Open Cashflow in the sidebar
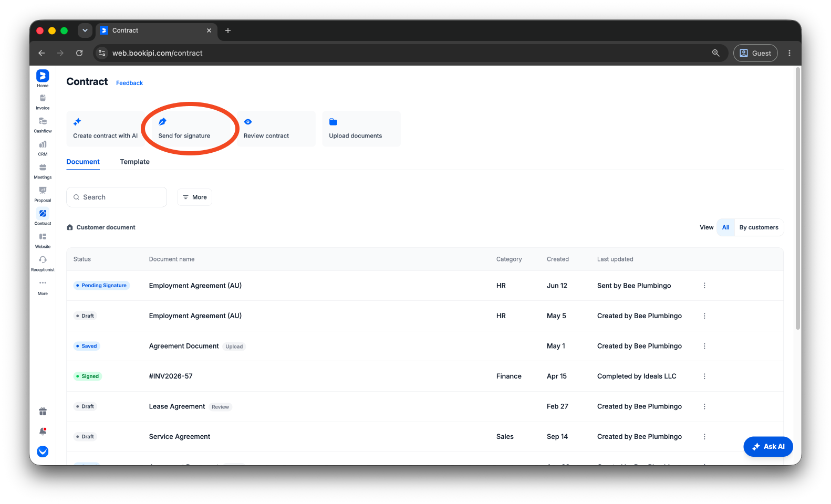 point(43,125)
